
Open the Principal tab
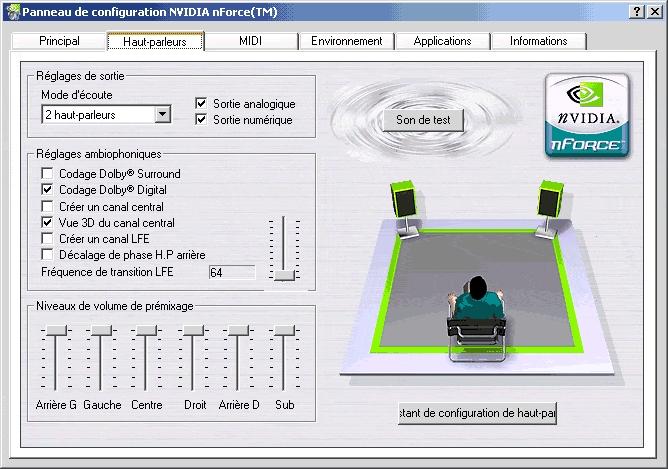pos(59,41)
